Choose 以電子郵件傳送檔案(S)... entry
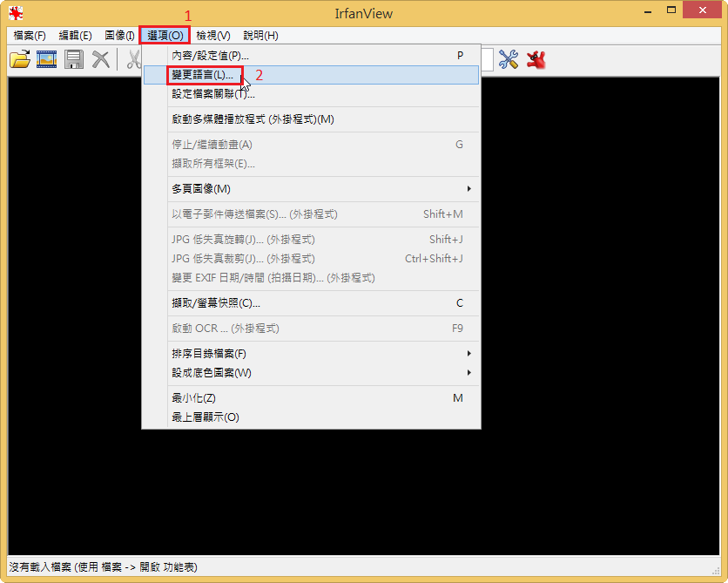The width and height of the screenshot is (728, 583). click(x=311, y=214)
